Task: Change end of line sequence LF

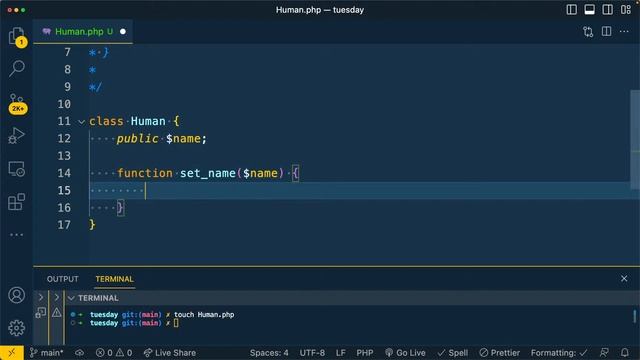Action: pos(340,353)
